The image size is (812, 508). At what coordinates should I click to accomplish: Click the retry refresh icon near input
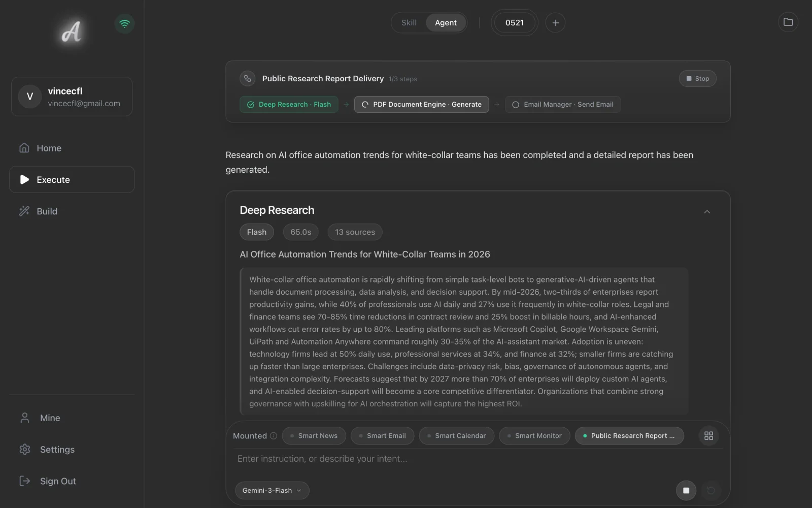point(710,490)
